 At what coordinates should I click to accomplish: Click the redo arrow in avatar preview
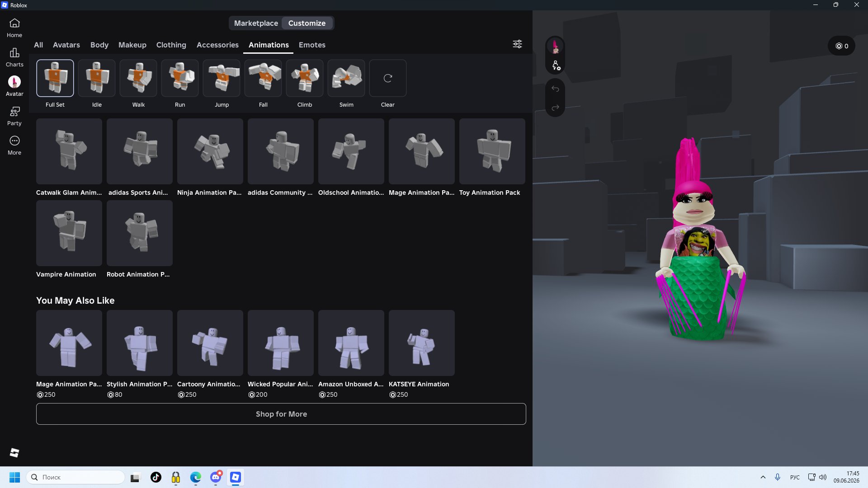click(x=555, y=108)
